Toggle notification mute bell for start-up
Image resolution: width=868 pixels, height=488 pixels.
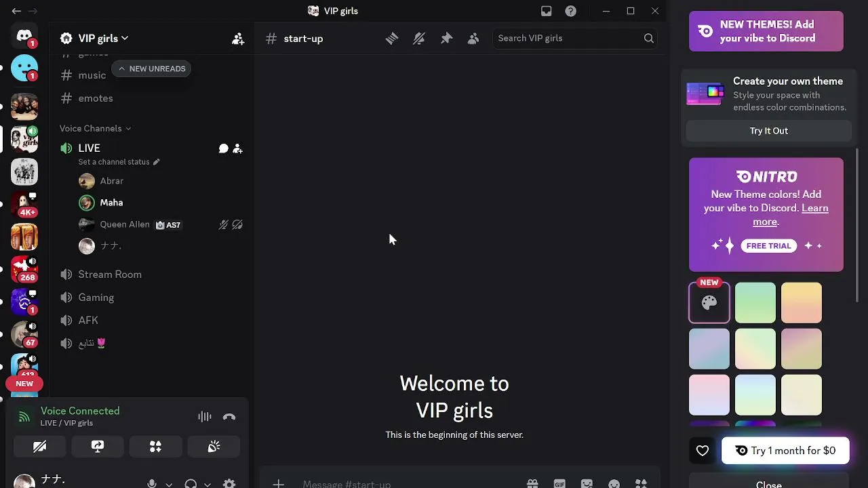[x=419, y=39]
